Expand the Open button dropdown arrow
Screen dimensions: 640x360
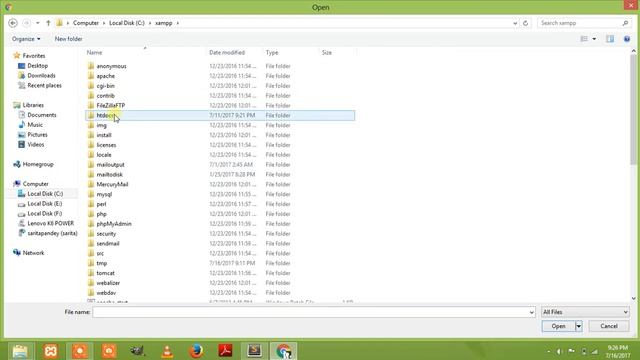578,326
